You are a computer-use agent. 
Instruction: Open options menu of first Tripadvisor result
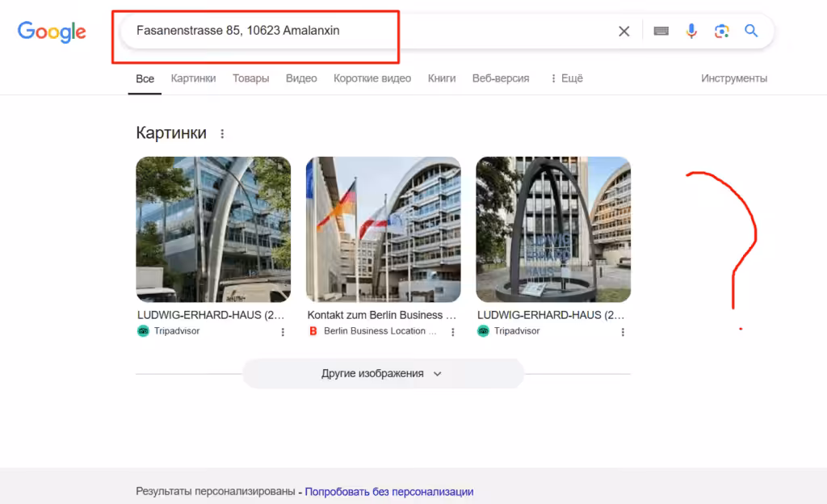pos(283,332)
